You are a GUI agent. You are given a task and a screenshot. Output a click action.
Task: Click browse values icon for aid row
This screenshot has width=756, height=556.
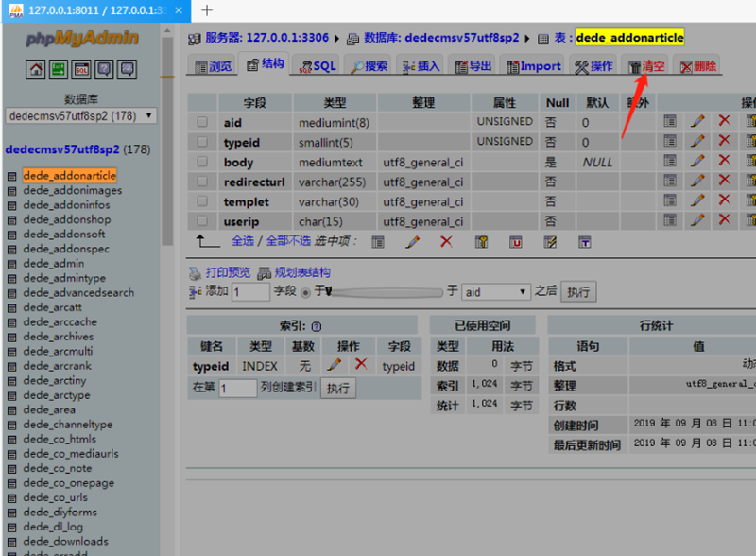tap(670, 121)
